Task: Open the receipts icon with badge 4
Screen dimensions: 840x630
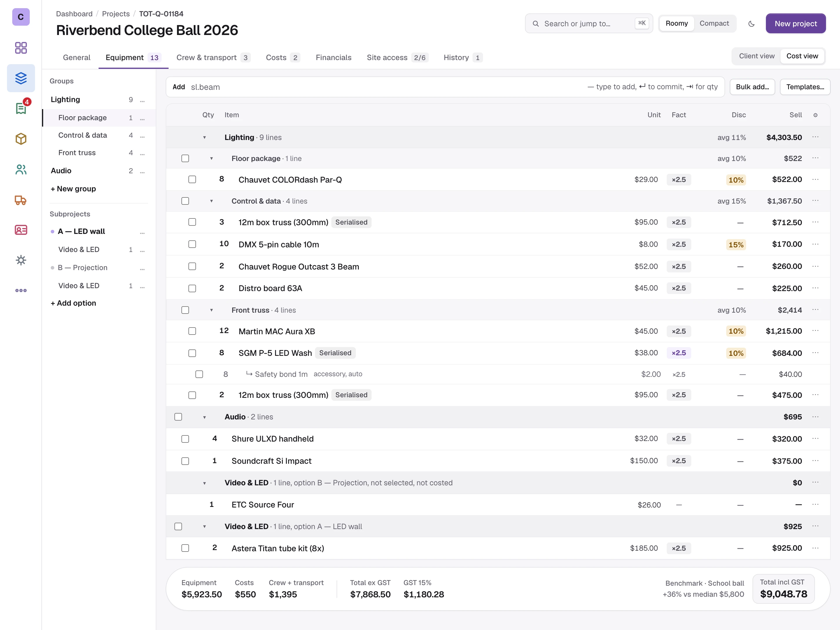Action: click(21, 108)
